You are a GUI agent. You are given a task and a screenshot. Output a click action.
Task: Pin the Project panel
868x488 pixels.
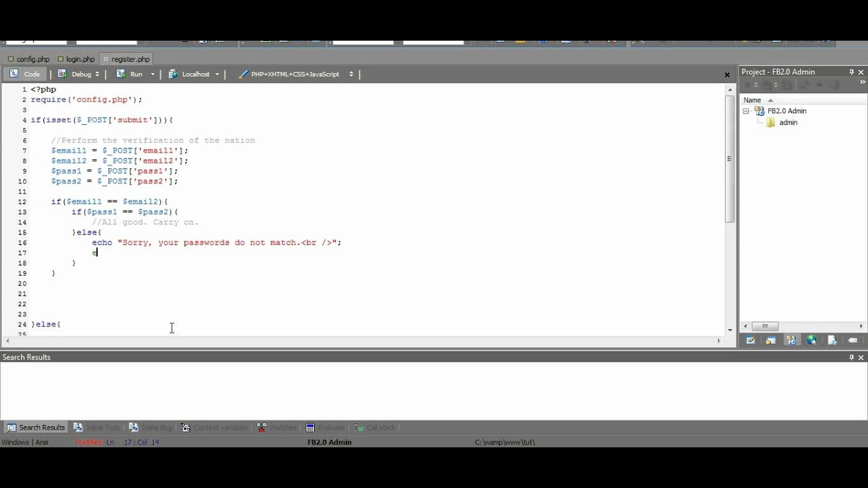852,72
